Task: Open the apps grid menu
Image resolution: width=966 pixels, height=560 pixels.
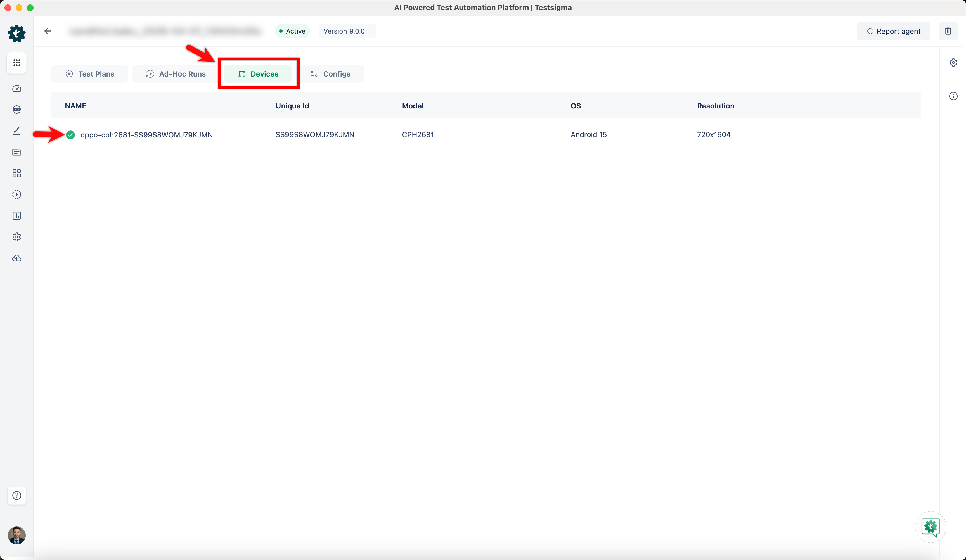Action: [x=16, y=63]
